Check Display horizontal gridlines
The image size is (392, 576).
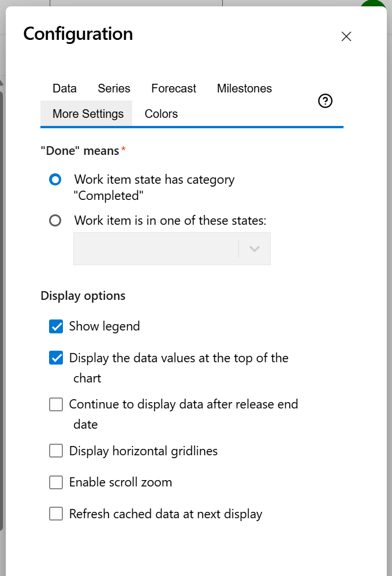pyautogui.click(x=55, y=451)
